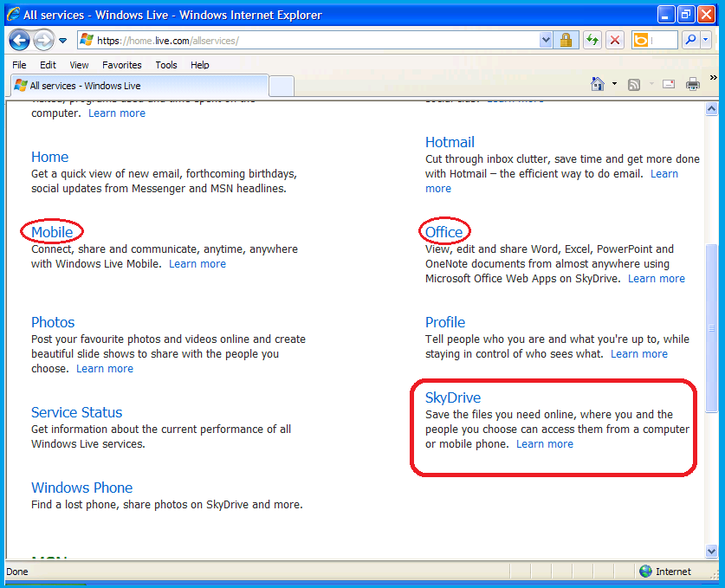Open the Edit menu
This screenshot has height=588, width=725.
point(48,65)
